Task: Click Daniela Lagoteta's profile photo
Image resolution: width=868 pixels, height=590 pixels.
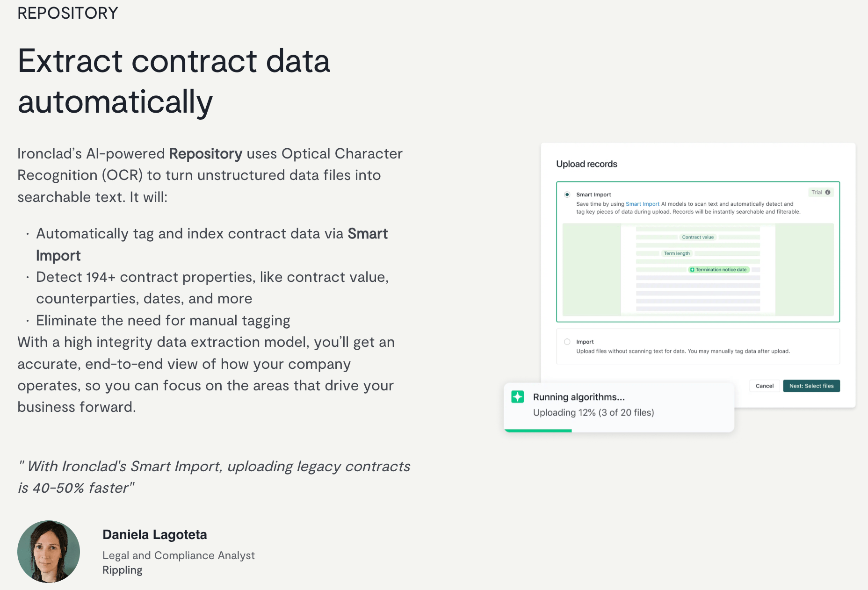Action: tap(49, 552)
